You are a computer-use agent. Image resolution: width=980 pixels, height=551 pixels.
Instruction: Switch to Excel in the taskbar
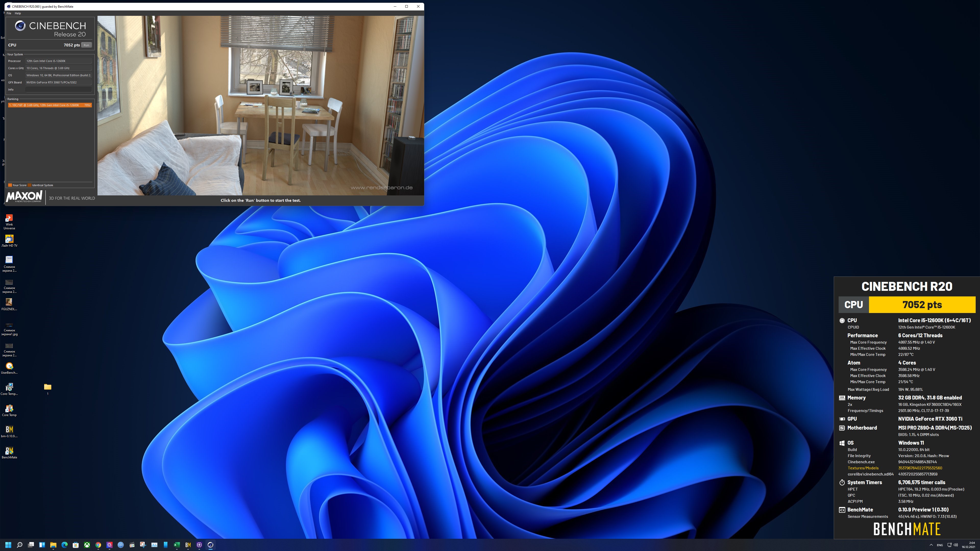click(177, 545)
